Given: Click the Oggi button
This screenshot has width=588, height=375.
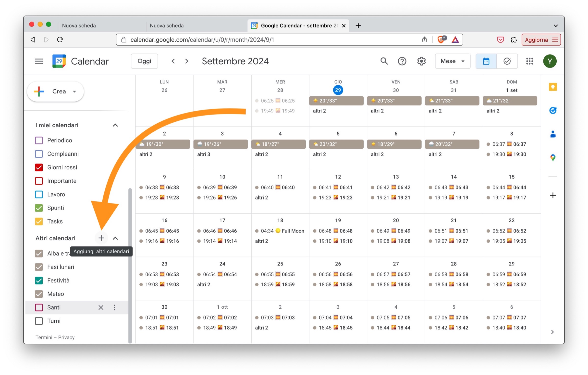Looking at the screenshot, I should tap(144, 61).
